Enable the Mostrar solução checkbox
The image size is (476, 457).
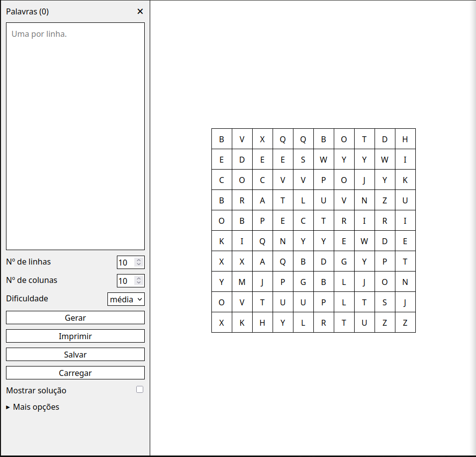(140, 390)
